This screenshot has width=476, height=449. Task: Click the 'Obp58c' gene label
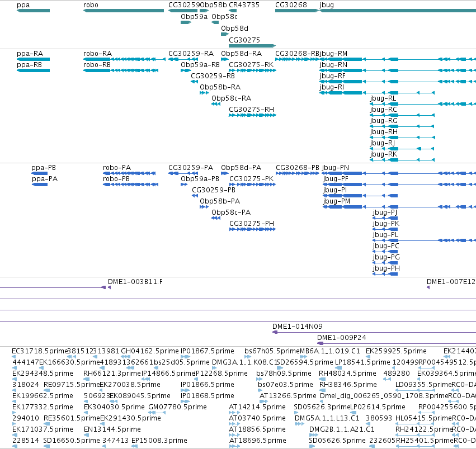pos(224,17)
